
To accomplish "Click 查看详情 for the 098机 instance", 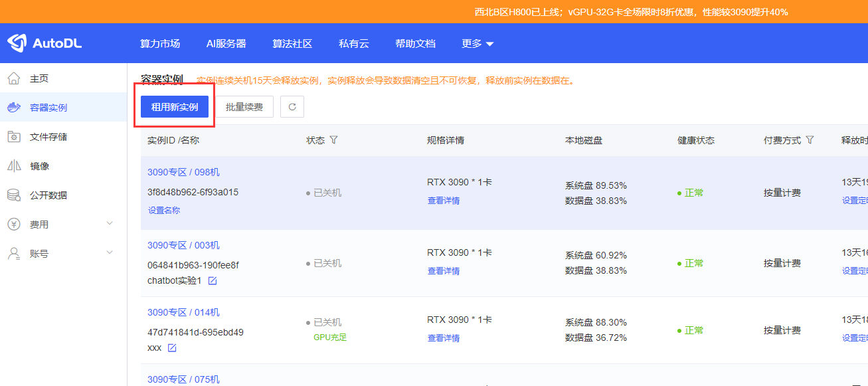I will pyautogui.click(x=444, y=201).
